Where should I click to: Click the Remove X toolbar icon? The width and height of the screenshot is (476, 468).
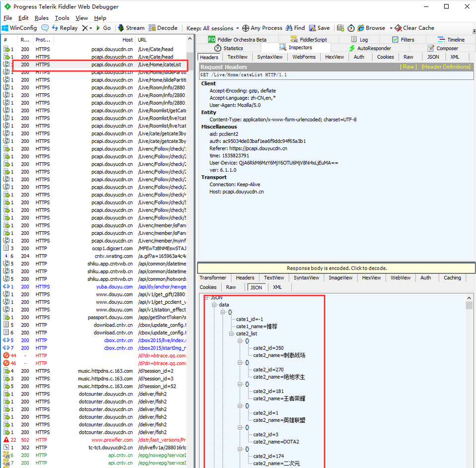(85, 28)
